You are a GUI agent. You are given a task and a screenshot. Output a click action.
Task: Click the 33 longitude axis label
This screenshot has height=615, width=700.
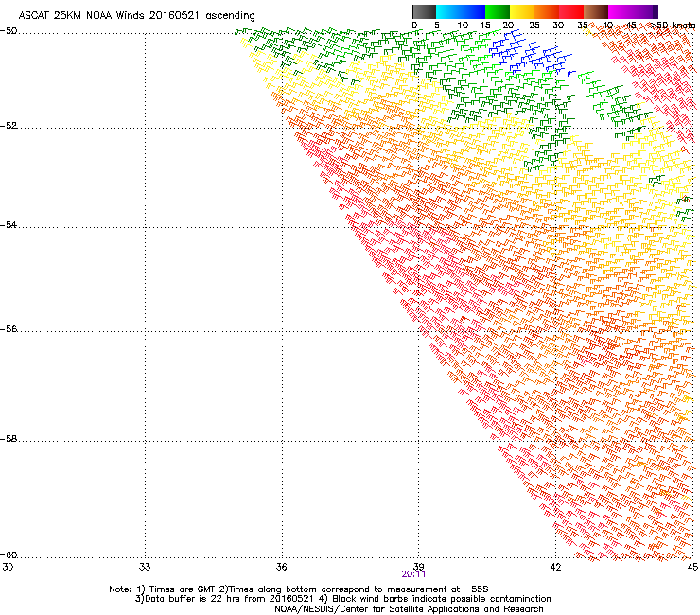(145, 567)
